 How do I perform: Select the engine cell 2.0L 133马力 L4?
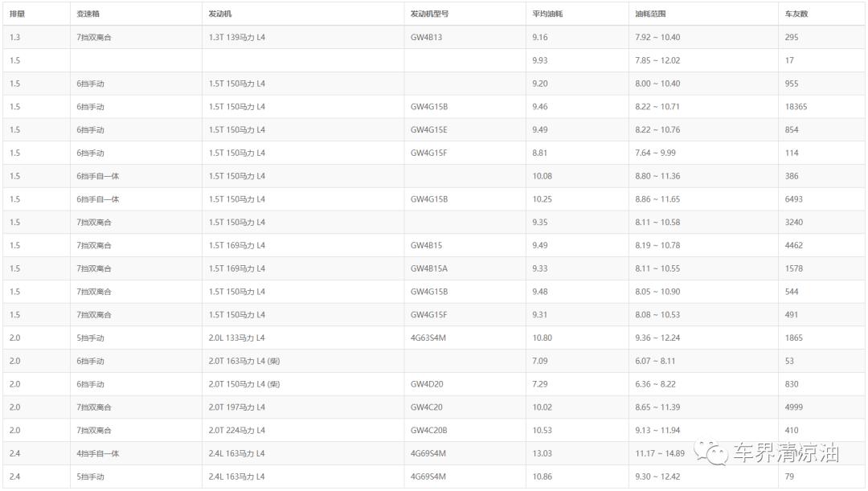click(237, 338)
